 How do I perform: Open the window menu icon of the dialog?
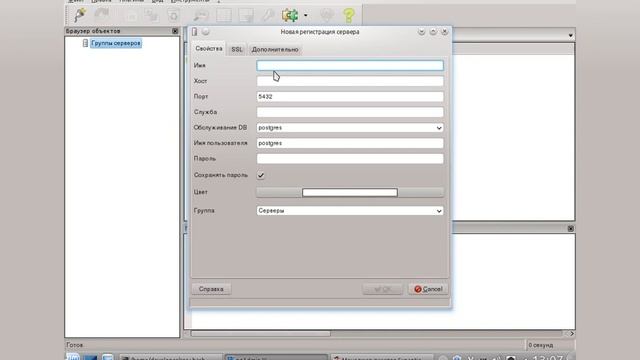point(195,32)
